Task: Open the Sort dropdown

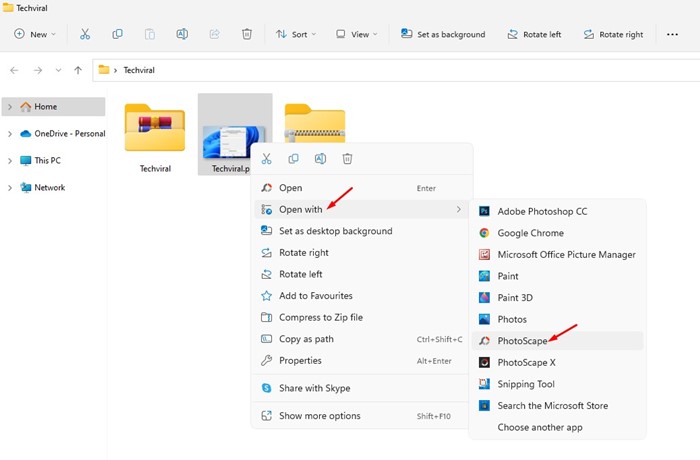Action: point(296,34)
